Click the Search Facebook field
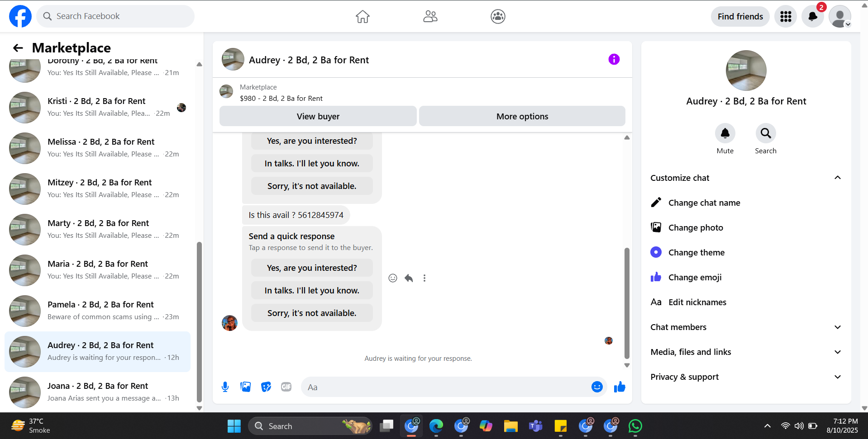The height and width of the screenshot is (439, 868). click(x=115, y=16)
